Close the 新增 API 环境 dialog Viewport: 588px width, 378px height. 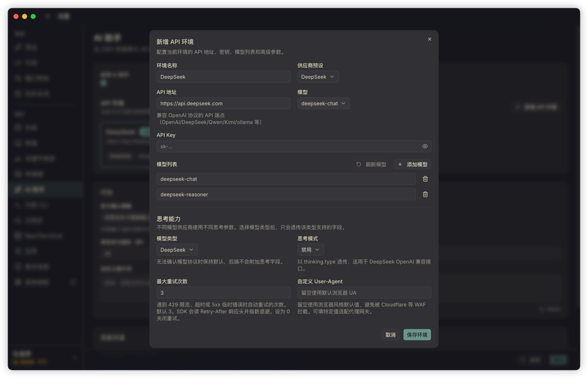coord(430,39)
